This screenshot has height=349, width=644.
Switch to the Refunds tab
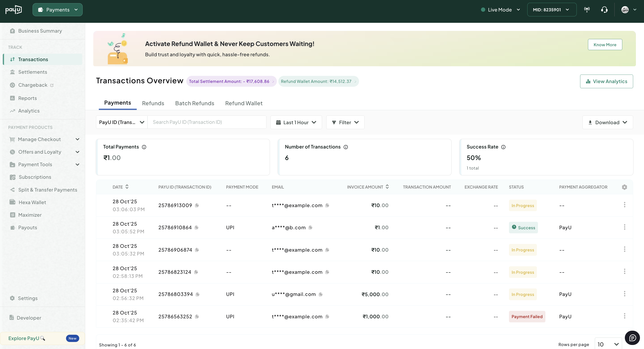tap(153, 103)
